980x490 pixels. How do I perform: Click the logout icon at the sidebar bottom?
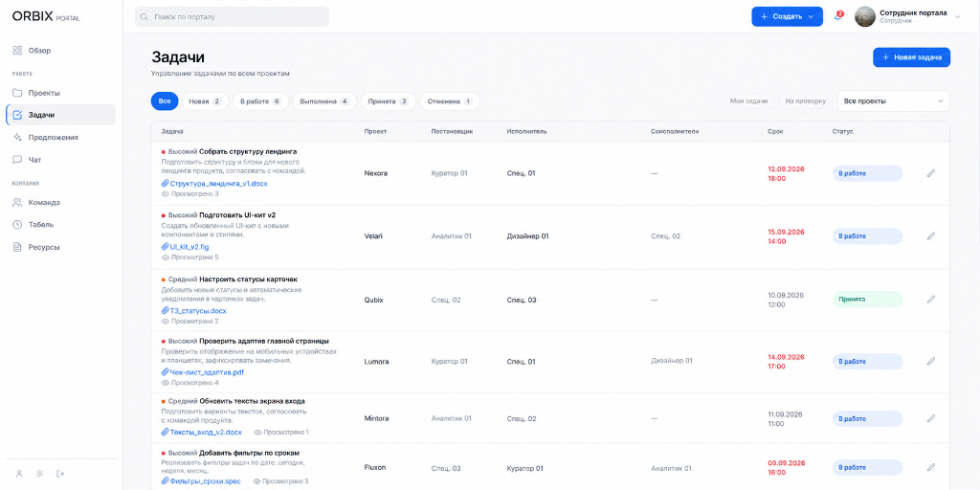pos(60,474)
